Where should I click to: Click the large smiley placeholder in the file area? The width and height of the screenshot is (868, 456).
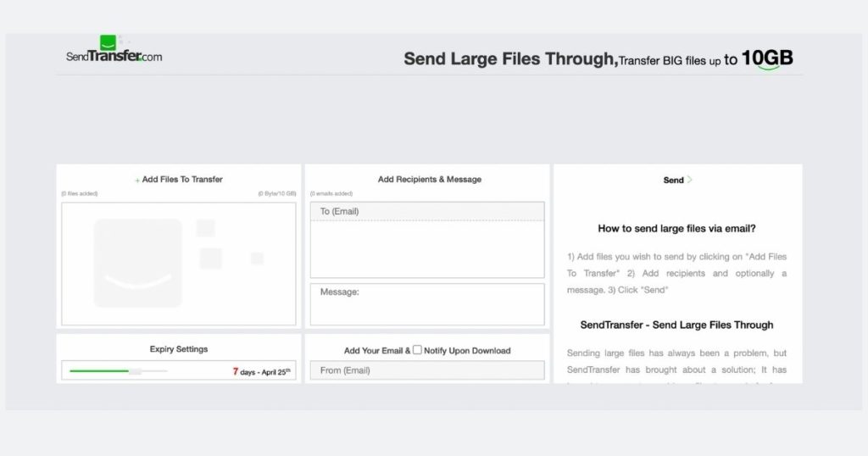click(137, 263)
